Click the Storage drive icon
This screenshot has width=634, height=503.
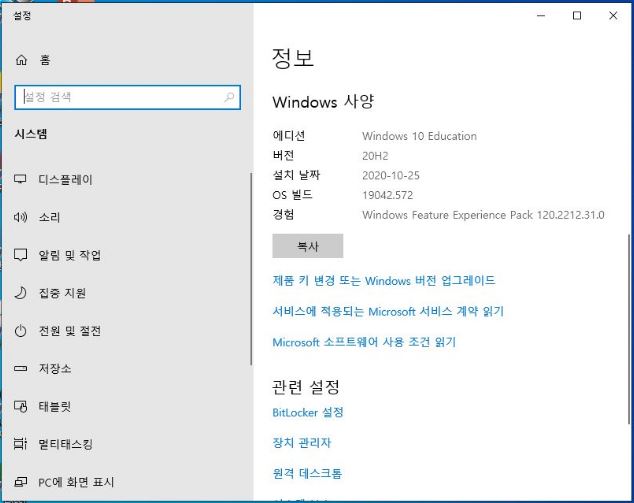20,368
